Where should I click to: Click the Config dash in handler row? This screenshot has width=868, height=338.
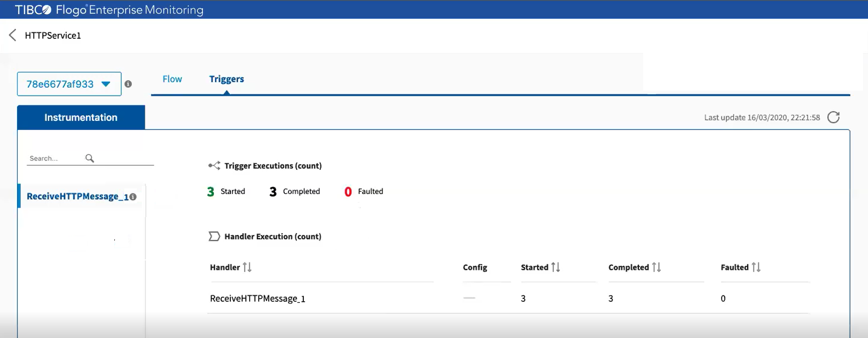coord(469,298)
